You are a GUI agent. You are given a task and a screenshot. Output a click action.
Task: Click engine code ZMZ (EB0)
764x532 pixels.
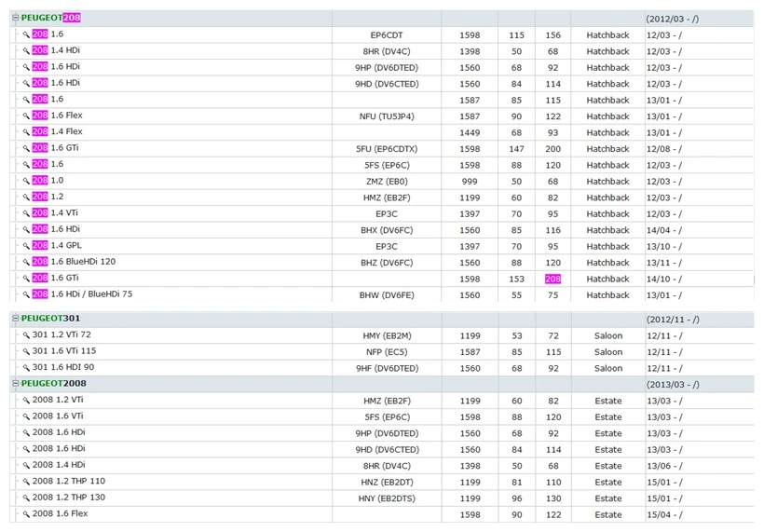click(x=387, y=182)
